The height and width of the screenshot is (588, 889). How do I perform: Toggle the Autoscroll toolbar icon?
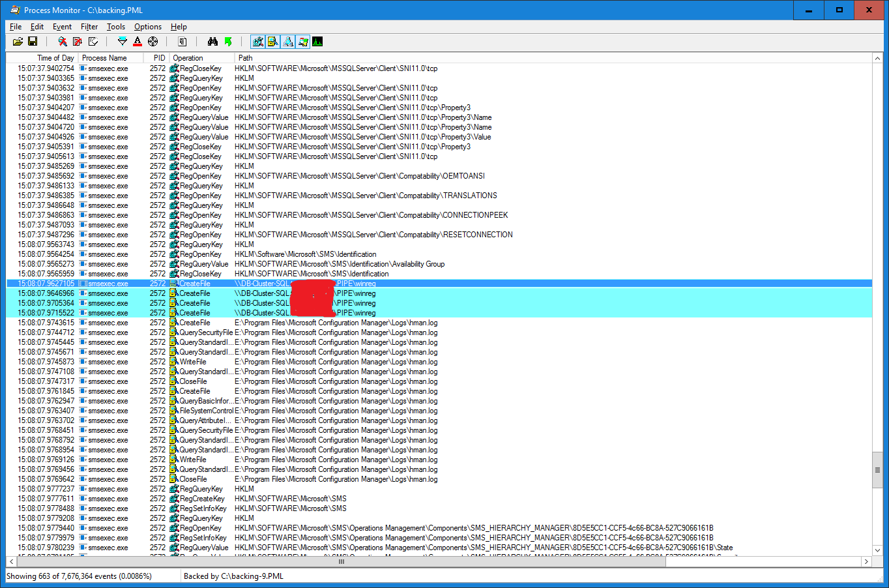point(78,42)
